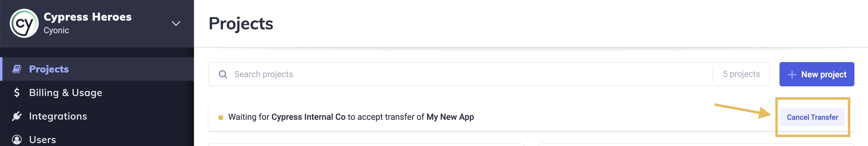
Task: Open the Integrations page from sidebar
Action: click(58, 116)
